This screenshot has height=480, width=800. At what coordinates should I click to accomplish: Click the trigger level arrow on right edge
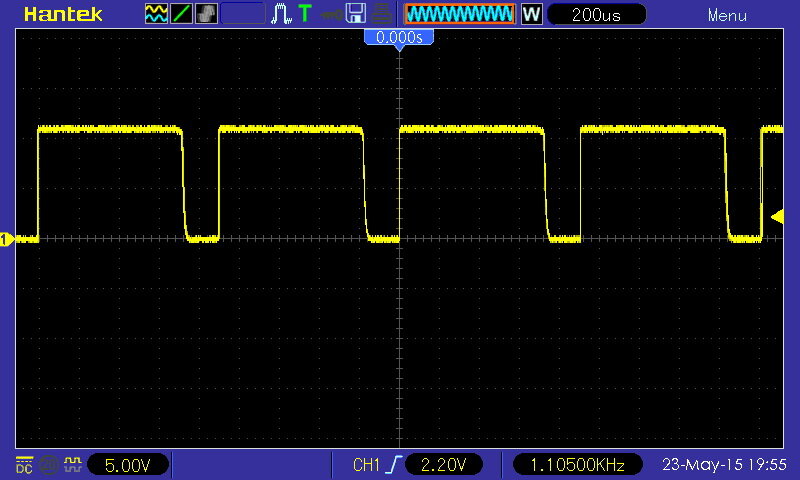[x=777, y=217]
